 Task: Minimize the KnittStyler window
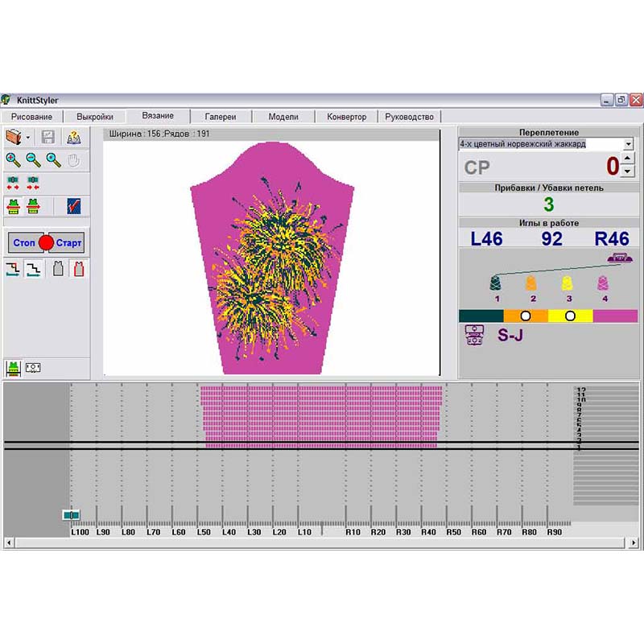(607, 100)
